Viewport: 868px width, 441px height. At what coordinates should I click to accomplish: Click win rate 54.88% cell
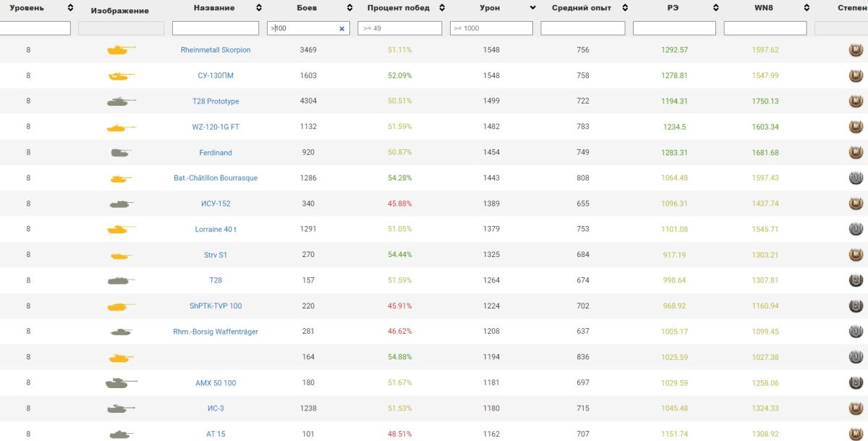click(399, 357)
